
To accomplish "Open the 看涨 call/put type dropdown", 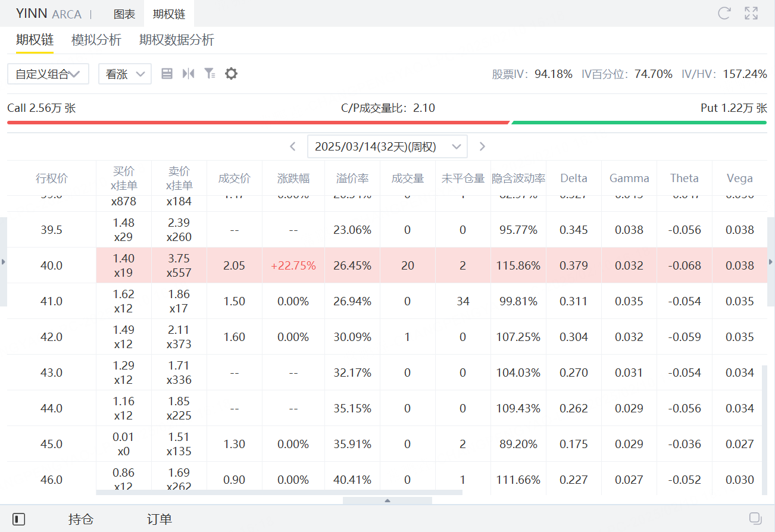I will click(x=125, y=74).
